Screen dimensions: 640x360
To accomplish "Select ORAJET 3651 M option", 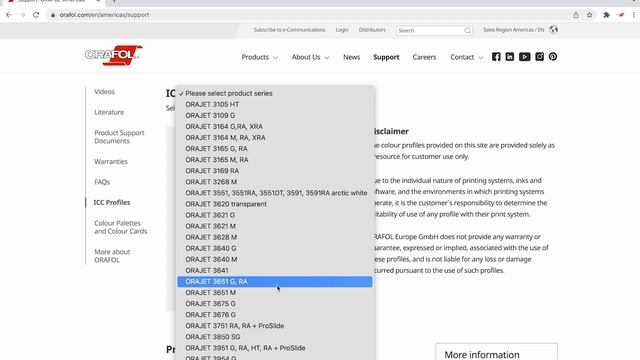I will 275,293.
